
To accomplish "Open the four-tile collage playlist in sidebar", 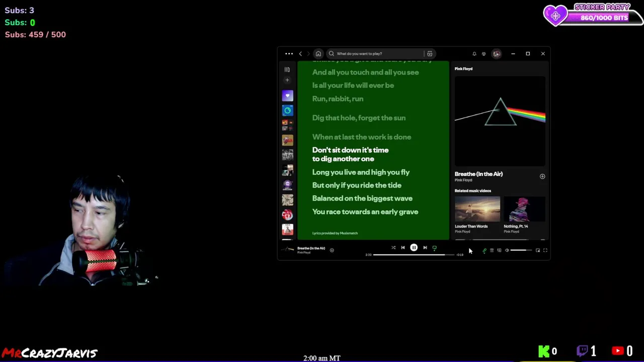I will coord(287,125).
